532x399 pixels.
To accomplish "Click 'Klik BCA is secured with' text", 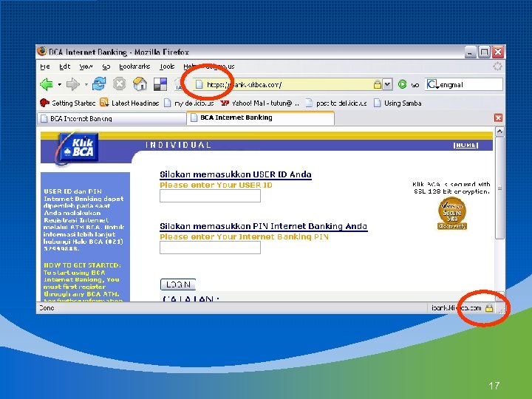I will 451,184.
